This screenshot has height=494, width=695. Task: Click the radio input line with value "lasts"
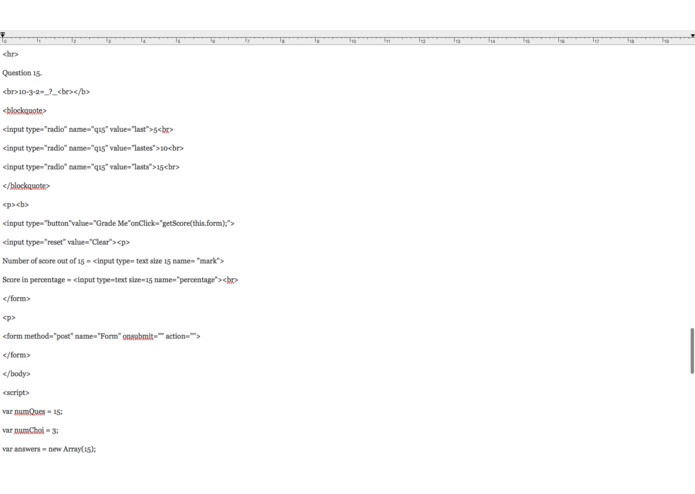pyautogui.click(x=91, y=167)
